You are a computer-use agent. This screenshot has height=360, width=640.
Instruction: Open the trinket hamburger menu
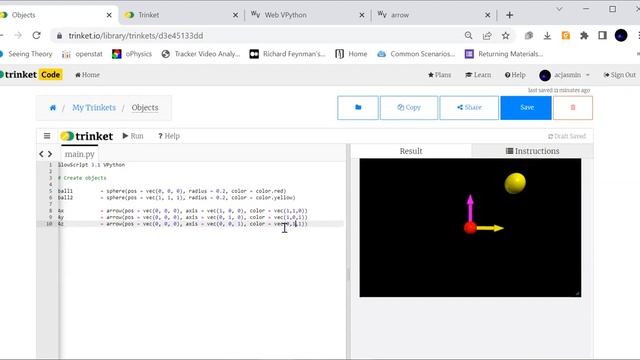[47, 136]
